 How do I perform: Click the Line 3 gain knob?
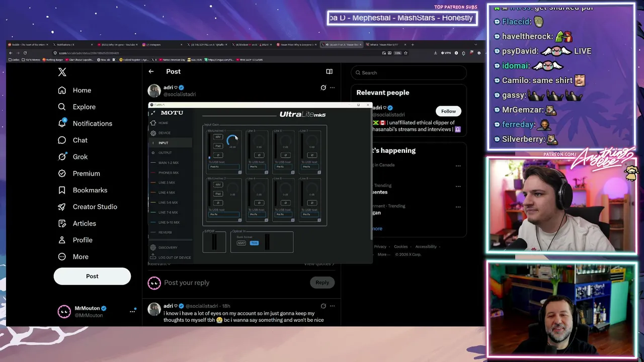[259, 141]
